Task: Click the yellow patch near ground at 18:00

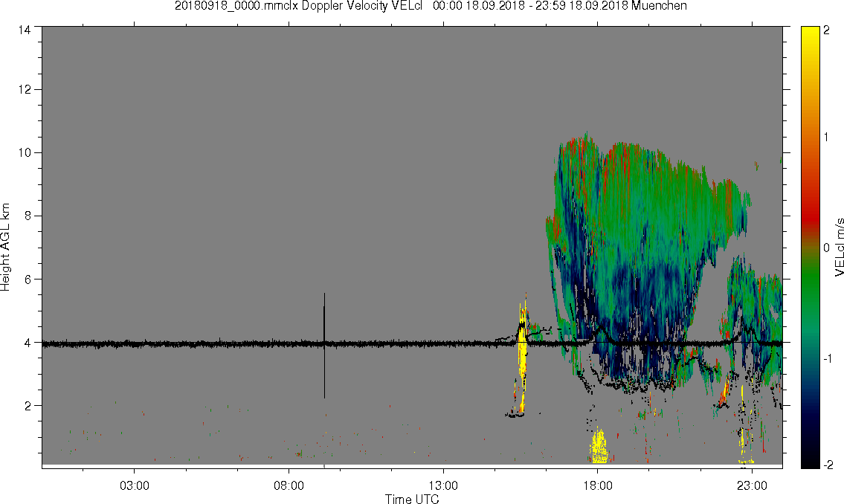Action: (599, 446)
